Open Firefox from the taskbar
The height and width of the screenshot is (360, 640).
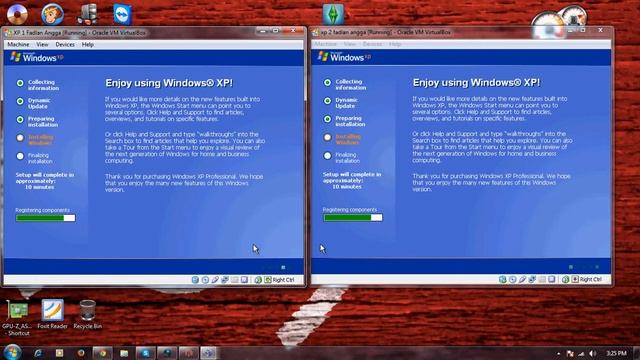coord(80,353)
